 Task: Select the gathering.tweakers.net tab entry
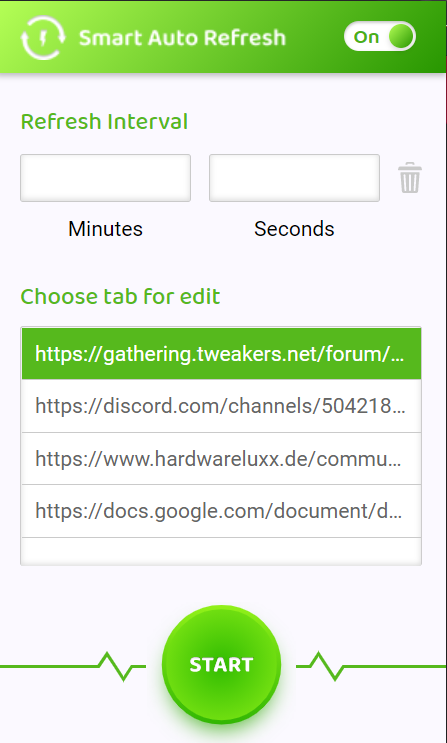(x=221, y=353)
